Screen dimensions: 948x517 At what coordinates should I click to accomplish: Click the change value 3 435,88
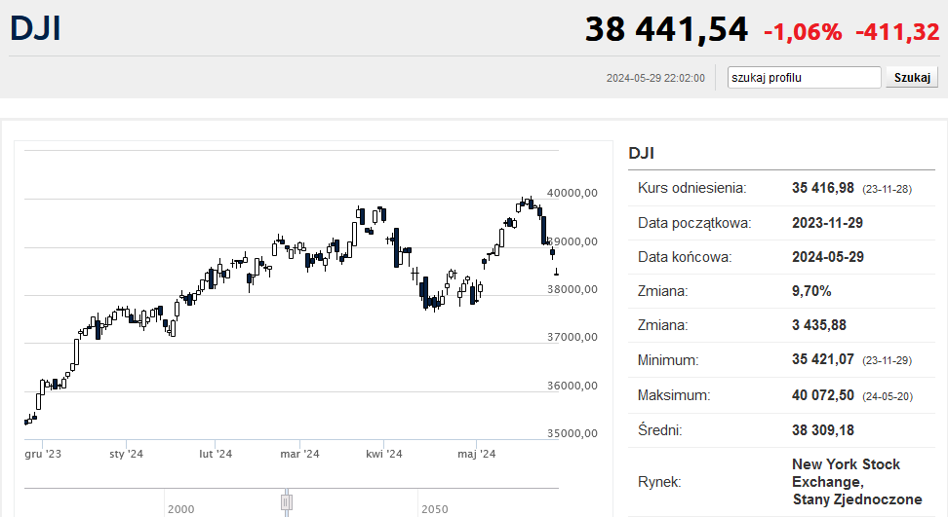pyautogui.click(x=819, y=325)
